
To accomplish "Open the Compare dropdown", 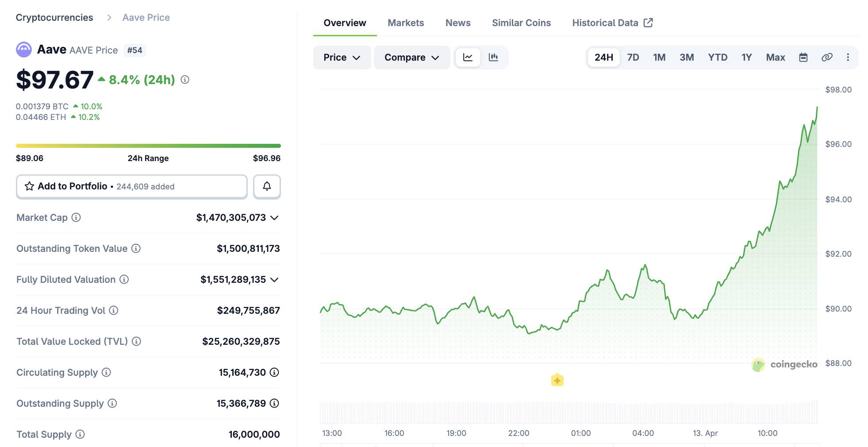I will coord(411,57).
